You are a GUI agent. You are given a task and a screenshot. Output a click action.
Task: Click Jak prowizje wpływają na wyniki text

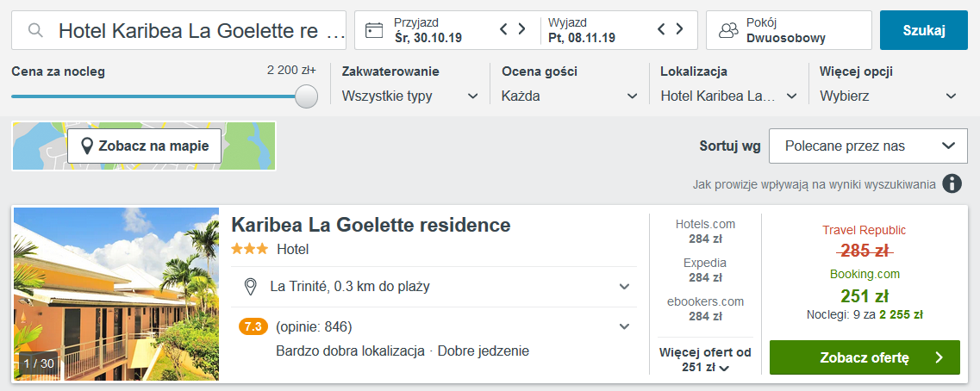[x=814, y=184]
